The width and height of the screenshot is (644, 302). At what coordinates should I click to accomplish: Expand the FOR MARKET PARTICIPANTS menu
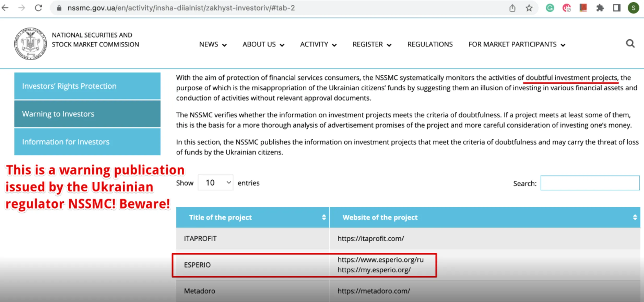[x=517, y=45]
